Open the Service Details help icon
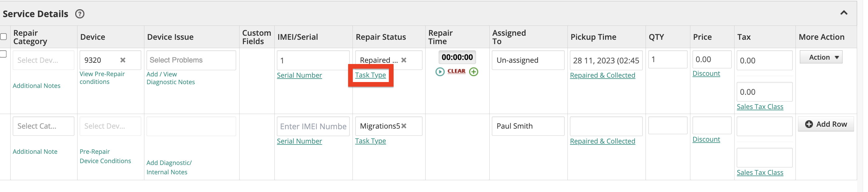 coord(80,14)
